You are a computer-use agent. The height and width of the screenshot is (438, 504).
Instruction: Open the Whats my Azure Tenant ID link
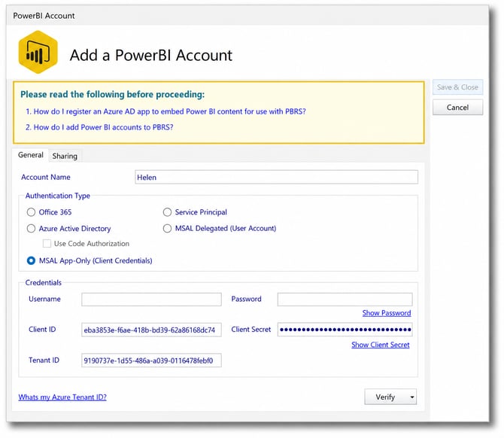pyautogui.click(x=62, y=397)
